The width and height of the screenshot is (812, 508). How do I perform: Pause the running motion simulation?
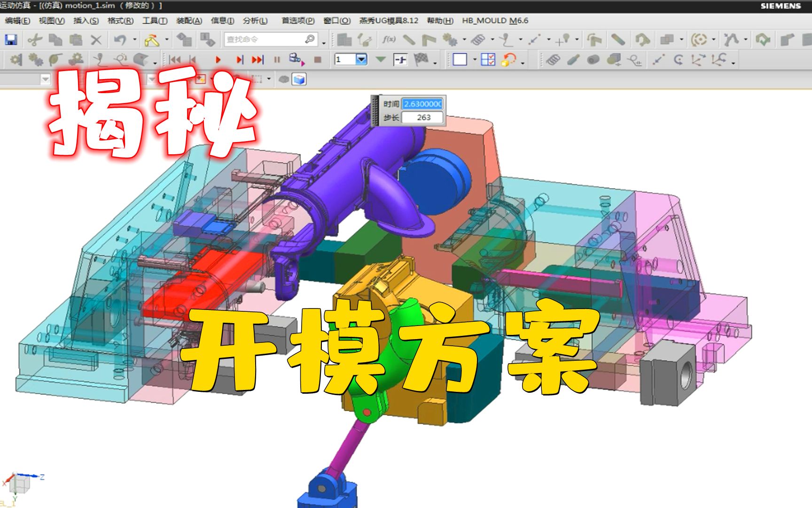tap(277, 60)
